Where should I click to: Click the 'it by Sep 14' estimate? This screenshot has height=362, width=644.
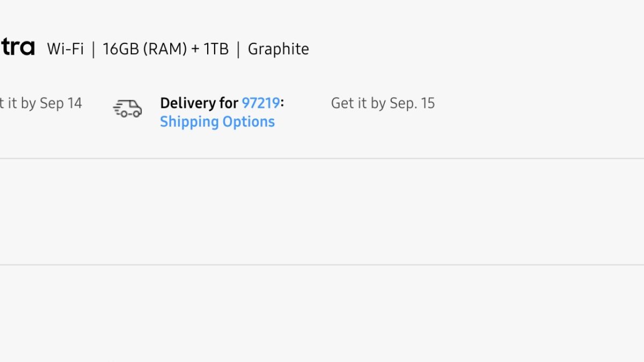(x=41, y=103)
